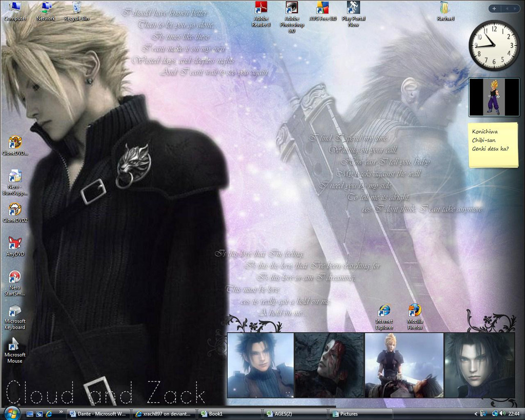
Task: Switch to the Dante - Microsoft Word taskbar button
Action: pos(98,414)
